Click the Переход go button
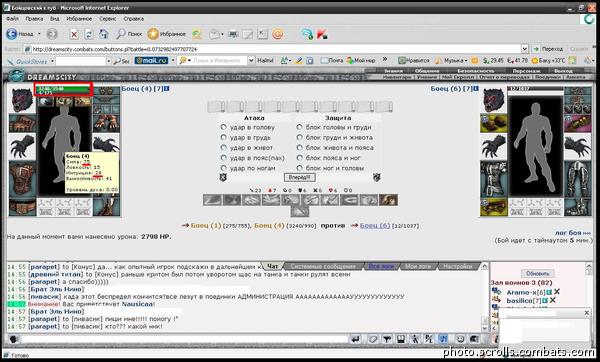The height and width of the screenshot is (362, 600). click(549, 49)
